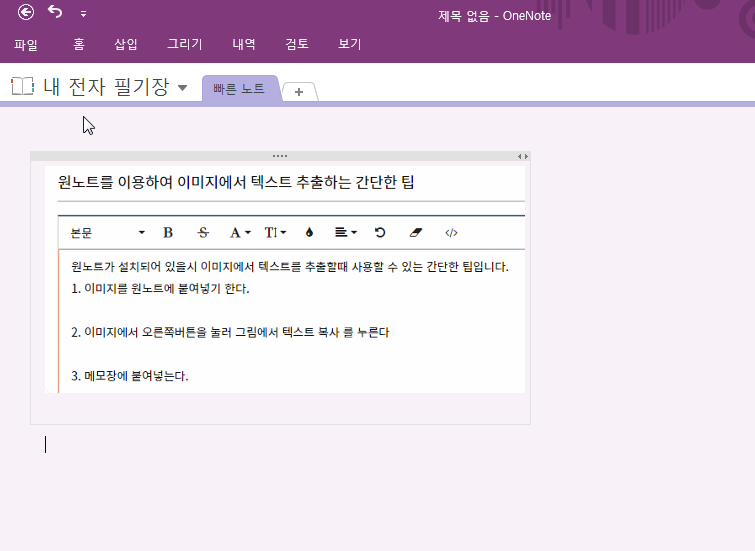Click the eraser icon in image toolbar
The image size is (755, 551).
(417, 232)
